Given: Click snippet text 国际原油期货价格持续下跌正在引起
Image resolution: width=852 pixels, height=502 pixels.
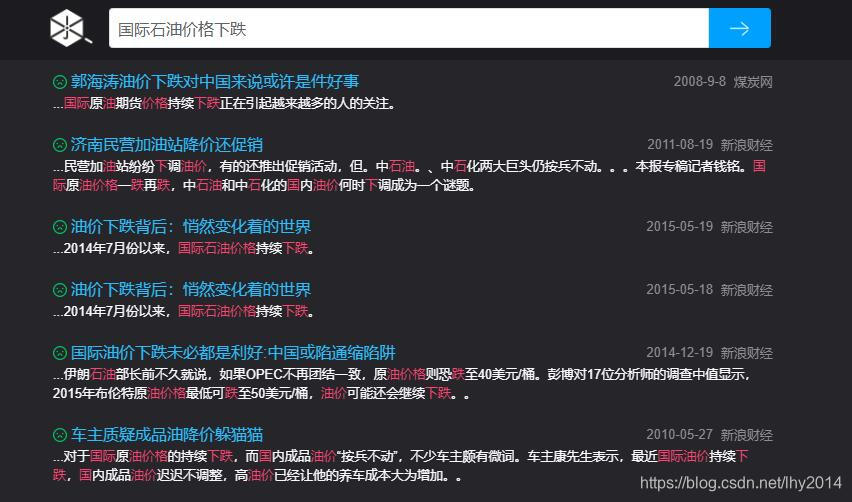Looking at the screenshot, I should click(x=224, y=103).
